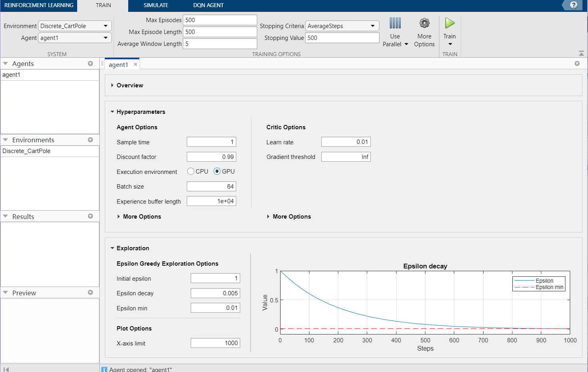588x372 pixels.
Task: Close the agent1 document tab
Action: tap(135, 64)
